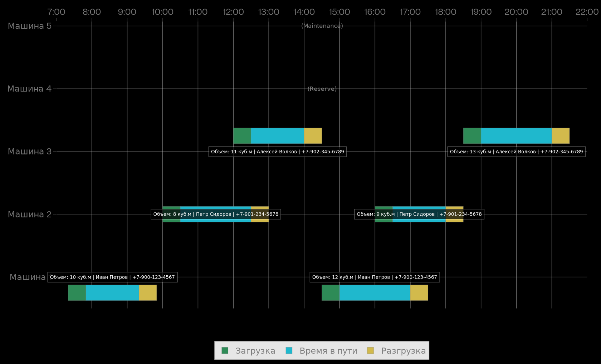Click the Машина 3 row label
The width and height of the screenshot is (601, 364).
(30, 152)
